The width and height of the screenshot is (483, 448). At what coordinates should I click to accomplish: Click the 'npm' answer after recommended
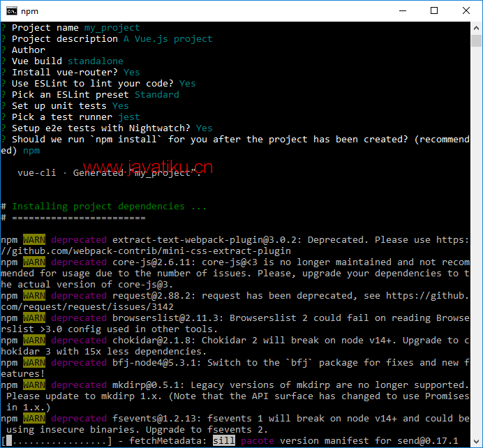[x=31, y=151]
